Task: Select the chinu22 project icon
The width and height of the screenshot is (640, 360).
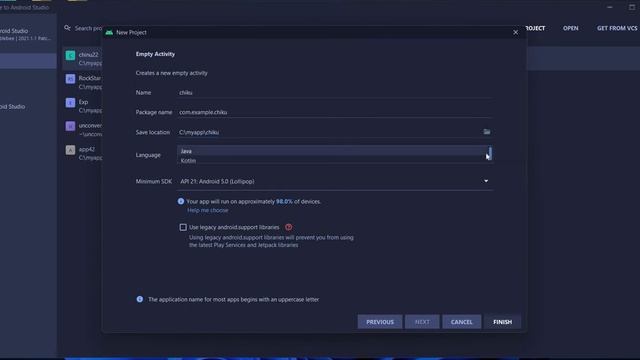Action: 70,55
